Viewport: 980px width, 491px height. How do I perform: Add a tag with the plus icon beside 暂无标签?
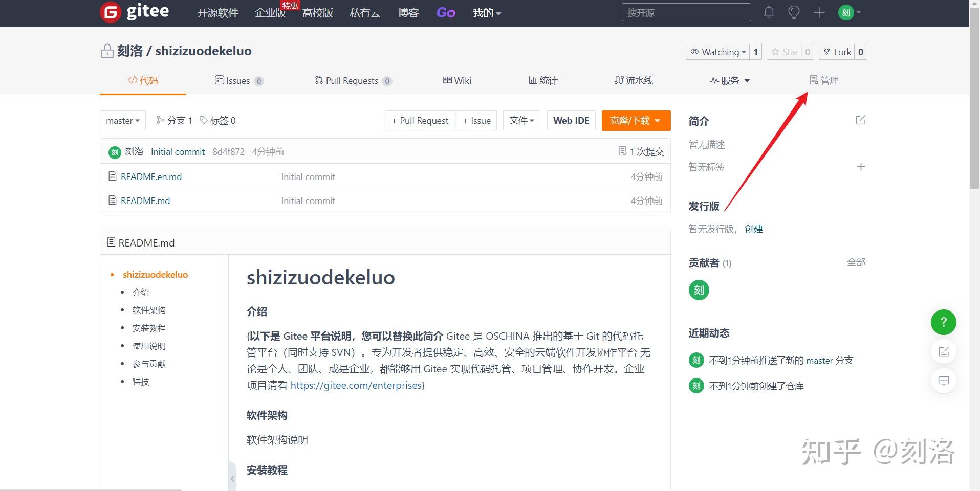[x=861, y=167]
